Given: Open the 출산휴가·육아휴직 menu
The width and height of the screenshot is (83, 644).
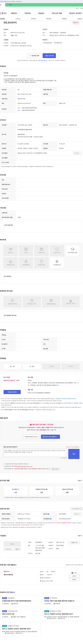Looking at the screenshot, I should pos(75,13).
